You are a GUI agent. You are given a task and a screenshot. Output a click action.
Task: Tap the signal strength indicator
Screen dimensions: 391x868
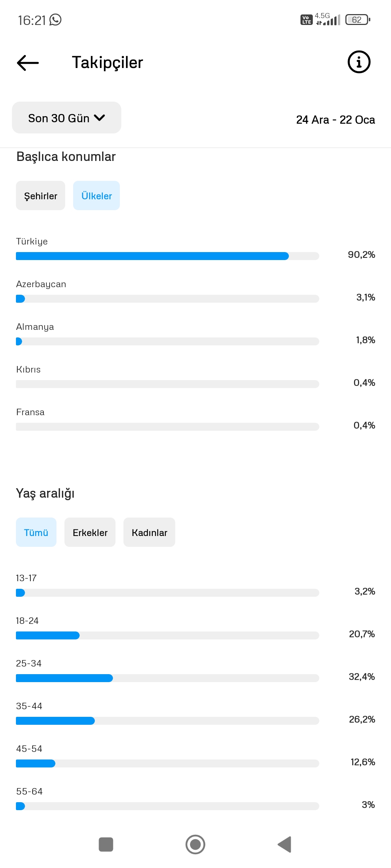(328, 20)
